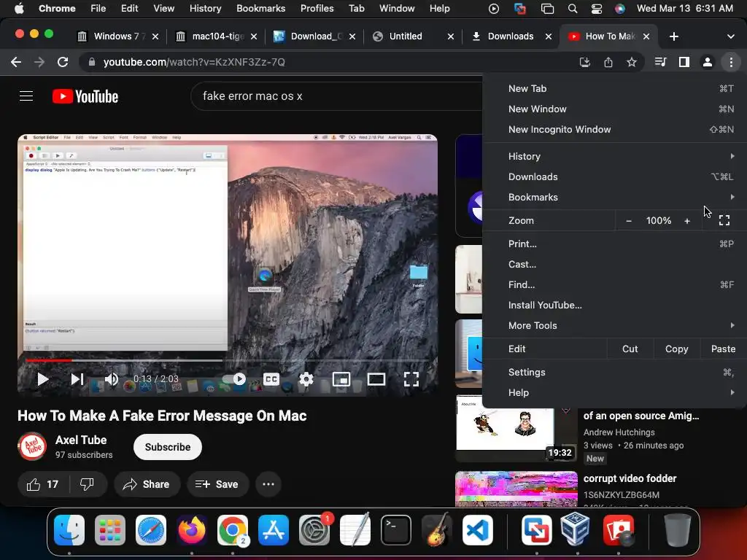This screenshot has height=560, width=747.
Task: Click fullscreen icon in Zoom row
Action: point(724,220)
